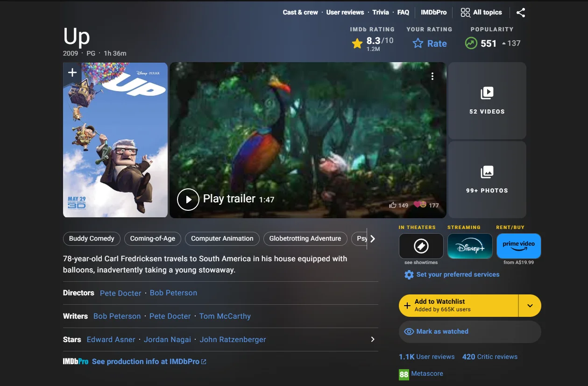Open the 52 Videos gallery icon
The height and width of the screenshot is (386, 588).
[x=486, y=93]
